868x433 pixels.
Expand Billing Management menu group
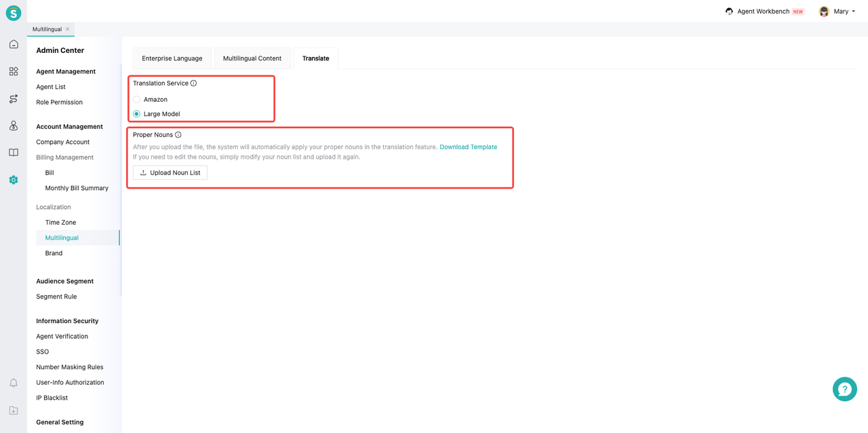(x=65, y=157)
